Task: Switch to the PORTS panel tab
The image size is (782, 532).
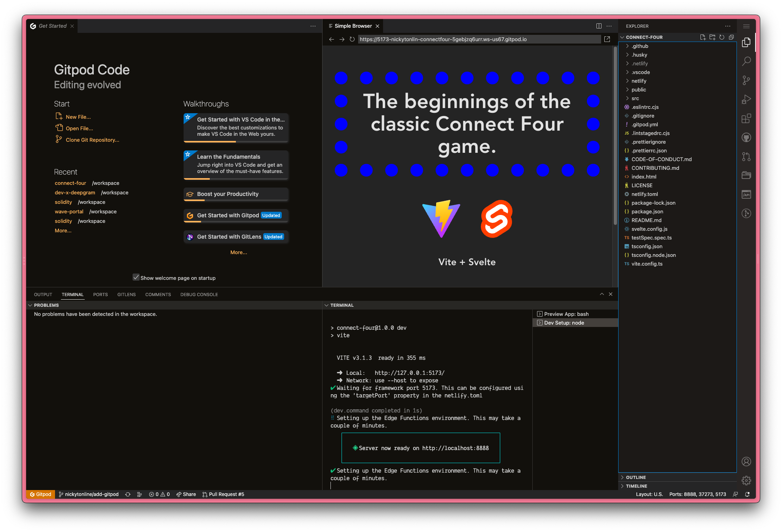Action: tap(100, 294)
